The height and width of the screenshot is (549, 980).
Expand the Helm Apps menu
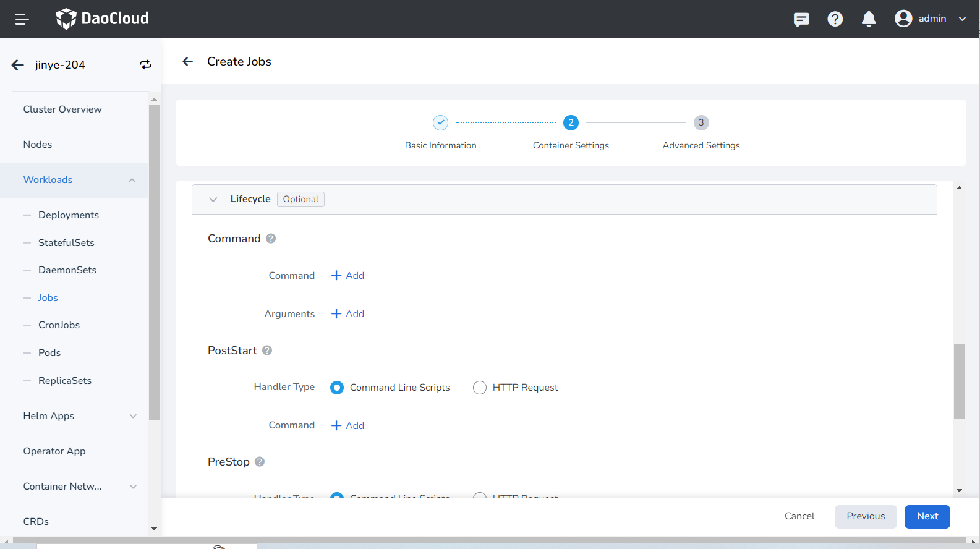pos(133,416)
